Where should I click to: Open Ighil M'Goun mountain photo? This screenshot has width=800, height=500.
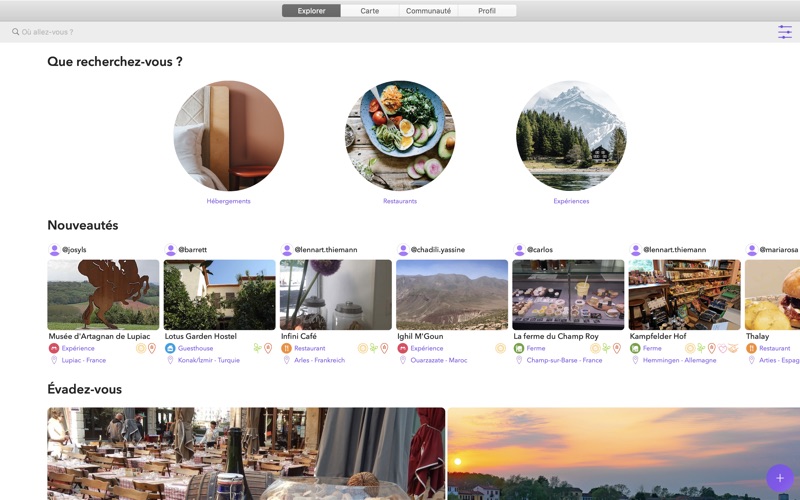[452, 294]
